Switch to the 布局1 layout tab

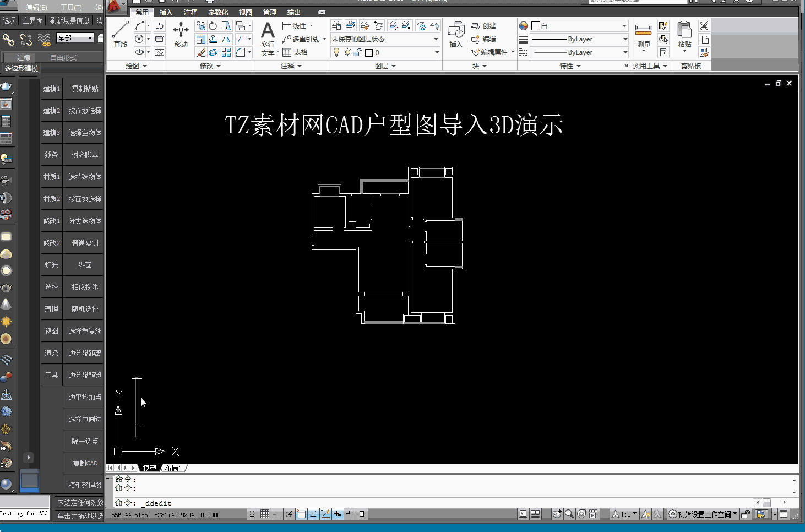tap(173, 468)
